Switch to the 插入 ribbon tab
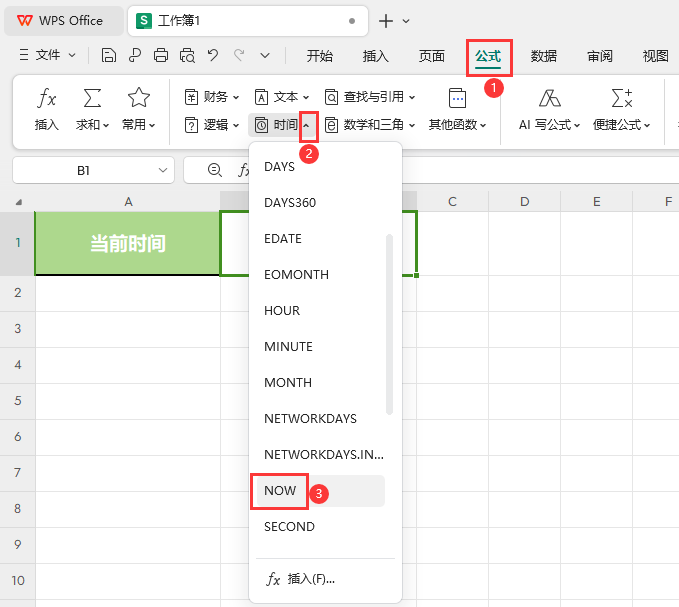The width and height of the screenshot is (679, 607). 375,56
